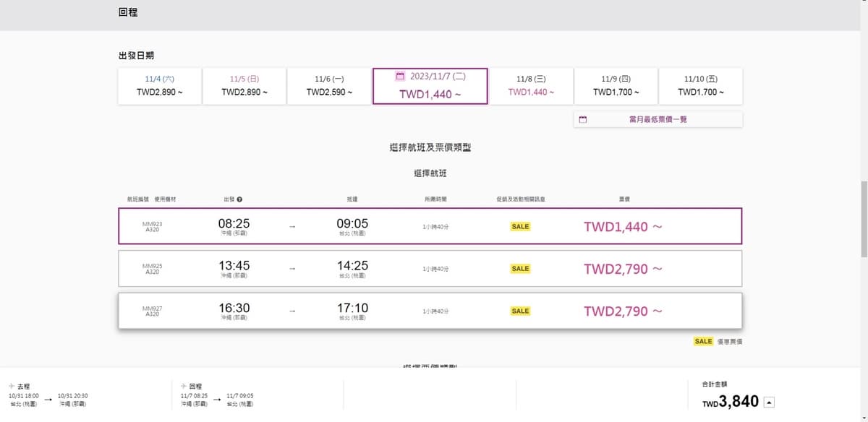This screenshot has width=868, height=422.
Task: Select flight MM925 departing at 13:45
Action: pyautogui.click(x=430, y=269)
